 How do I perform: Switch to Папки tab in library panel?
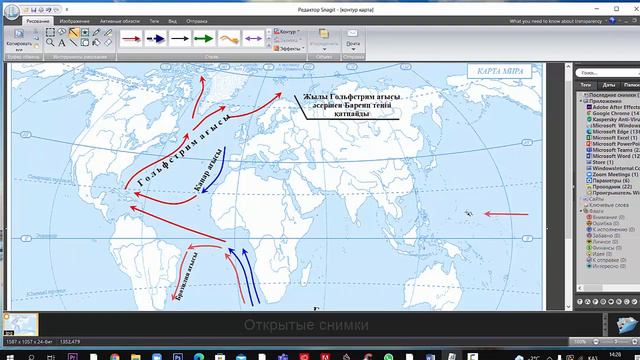click(x=631, y=85)
